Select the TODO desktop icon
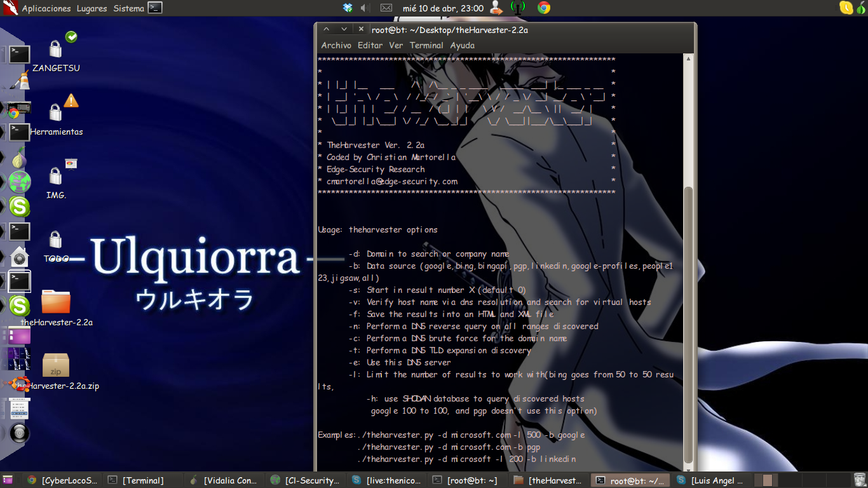Viewport: 868px width, 488px height. [x=56, y=244]
